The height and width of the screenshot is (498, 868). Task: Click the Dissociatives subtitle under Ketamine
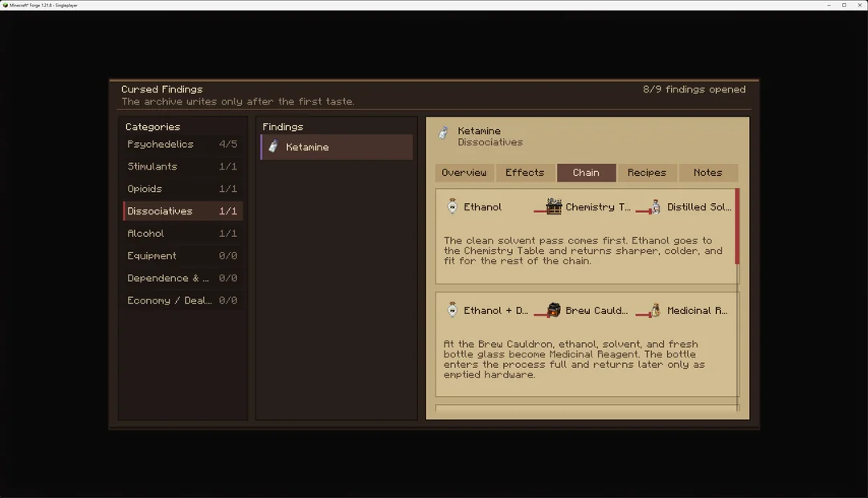tap(490, 142)
